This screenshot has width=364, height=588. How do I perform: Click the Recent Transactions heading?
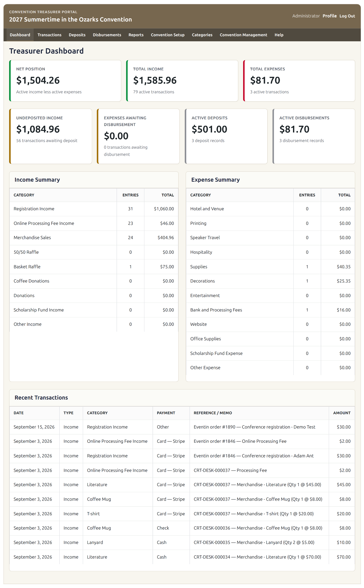(41, 398)
